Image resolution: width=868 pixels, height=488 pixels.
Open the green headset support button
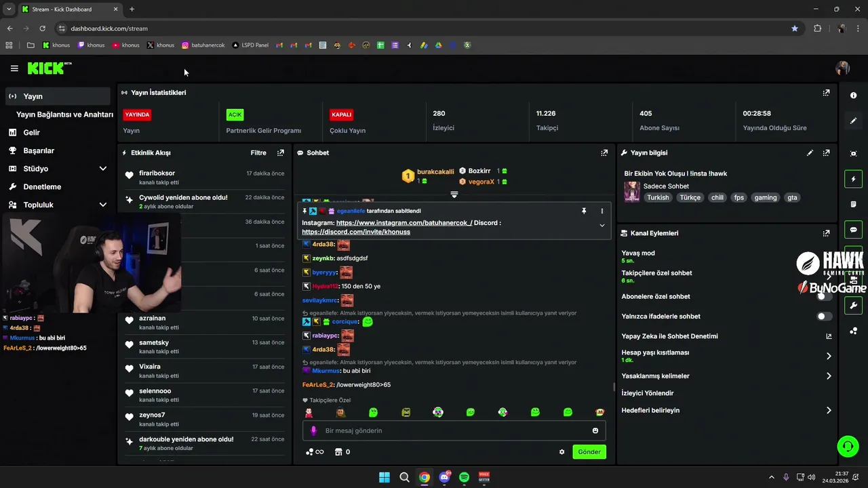pyautogui.click(x=848, y=446)
